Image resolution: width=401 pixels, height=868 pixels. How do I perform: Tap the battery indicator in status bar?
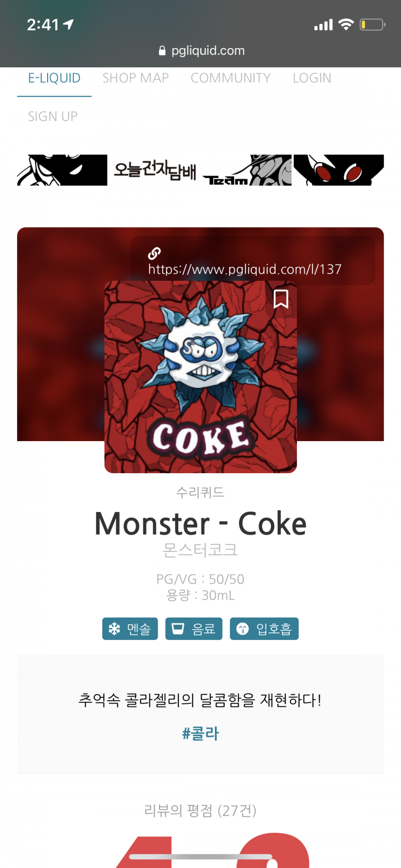tap(372, 24)
